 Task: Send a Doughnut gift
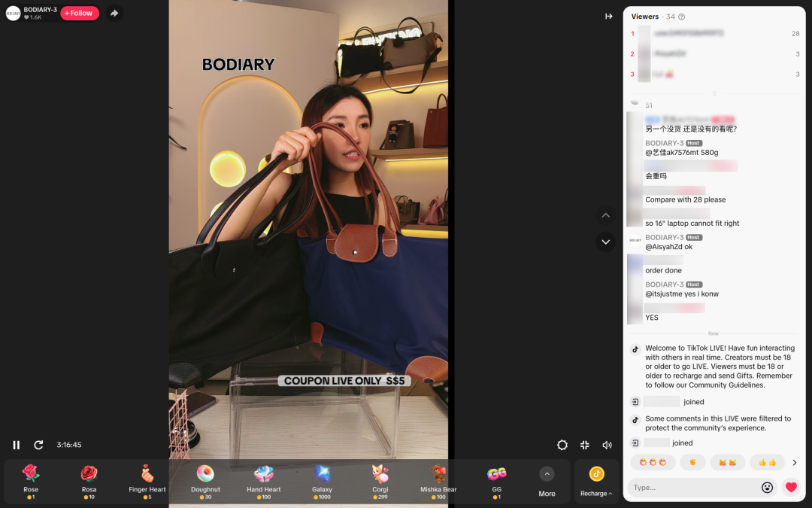[205, 482]
